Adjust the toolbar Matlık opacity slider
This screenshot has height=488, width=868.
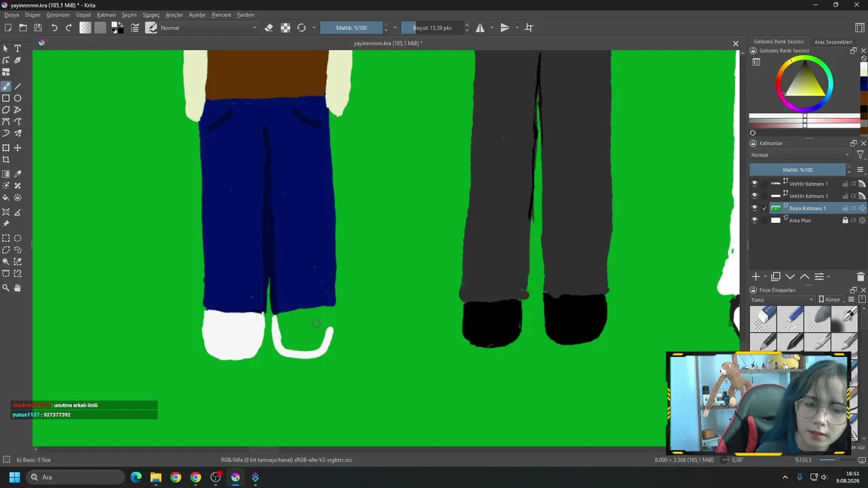[x=351, y=28]
